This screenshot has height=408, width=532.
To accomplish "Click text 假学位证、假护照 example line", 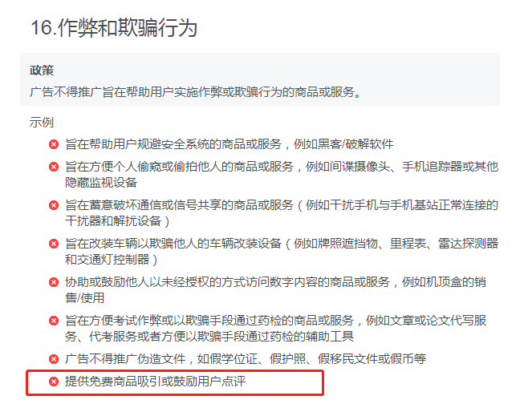I will pyautogui.click(x=252, y=359).
